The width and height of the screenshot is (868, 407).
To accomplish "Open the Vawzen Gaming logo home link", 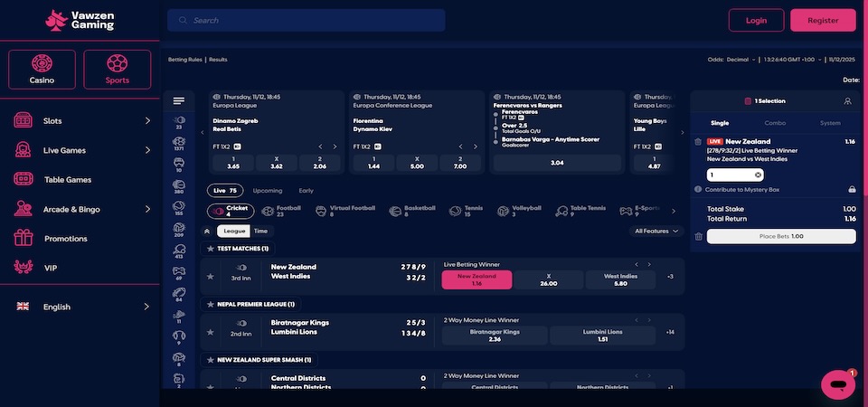I will pyautogui.click(x=80, y=21).
